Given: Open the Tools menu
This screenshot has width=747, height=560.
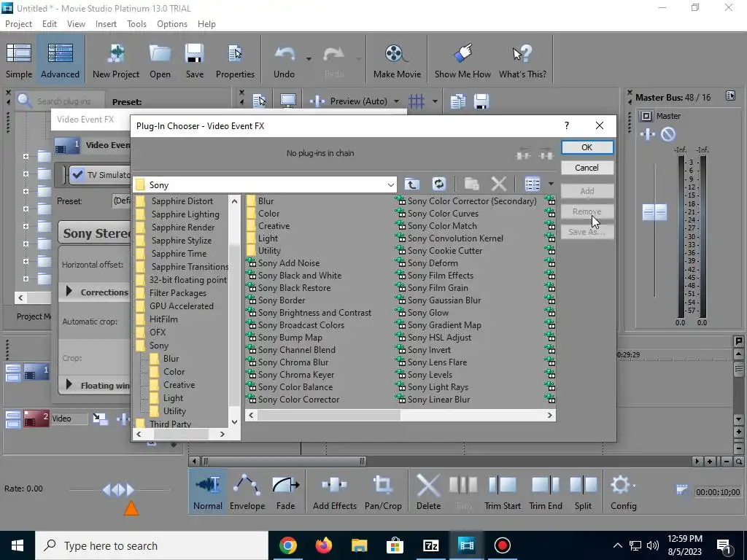Looking at the screenshot, I should tap(136, 24).
